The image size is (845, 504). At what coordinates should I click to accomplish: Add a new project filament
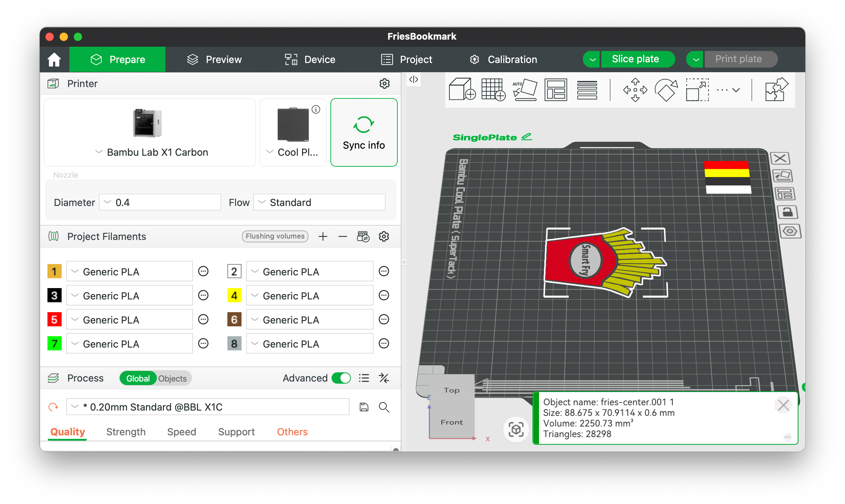(323, 236)
